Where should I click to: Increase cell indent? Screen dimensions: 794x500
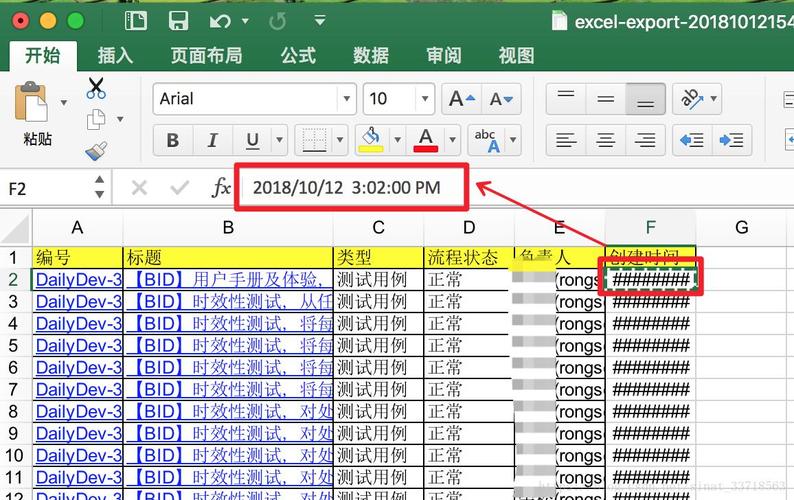(732, 140)
